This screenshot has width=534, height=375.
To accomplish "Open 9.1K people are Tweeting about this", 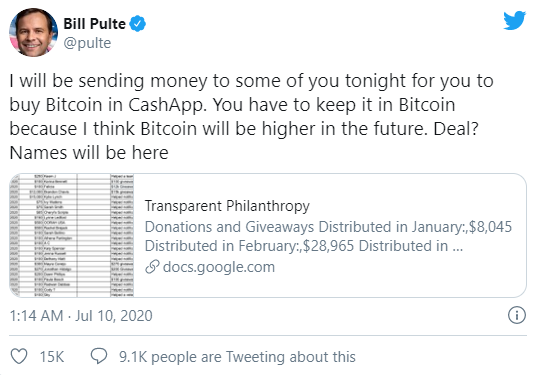I will pos(237,357).
